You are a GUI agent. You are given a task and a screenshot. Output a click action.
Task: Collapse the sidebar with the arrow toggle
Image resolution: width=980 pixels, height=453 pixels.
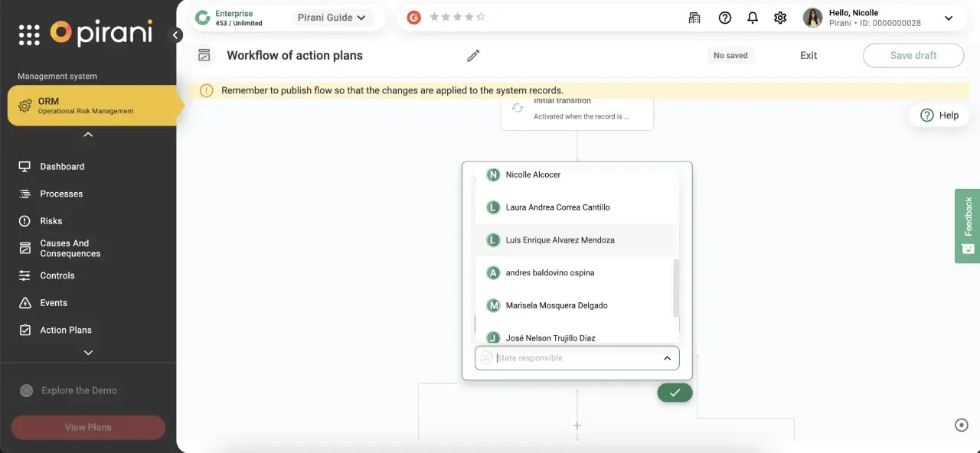[176, 35]
